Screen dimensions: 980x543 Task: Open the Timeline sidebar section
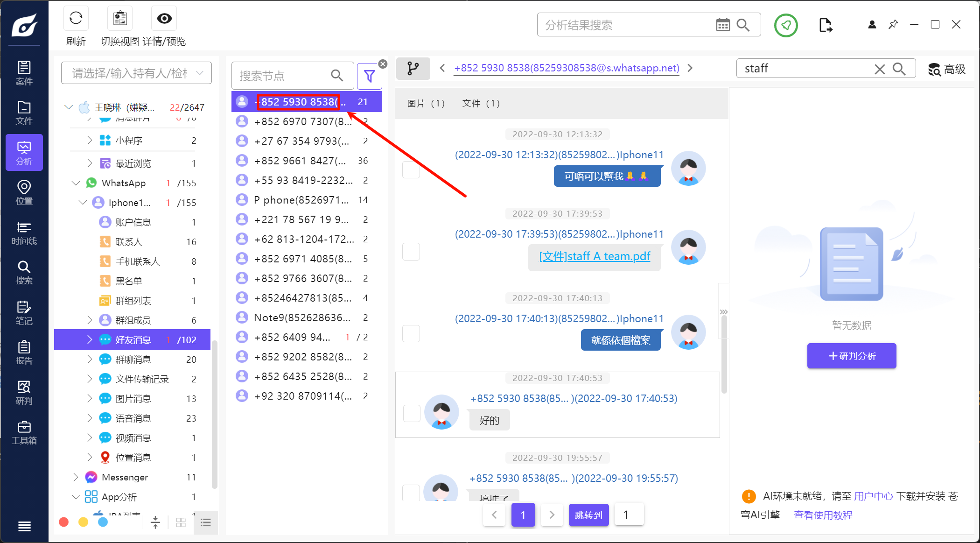[x=24, y=233]
